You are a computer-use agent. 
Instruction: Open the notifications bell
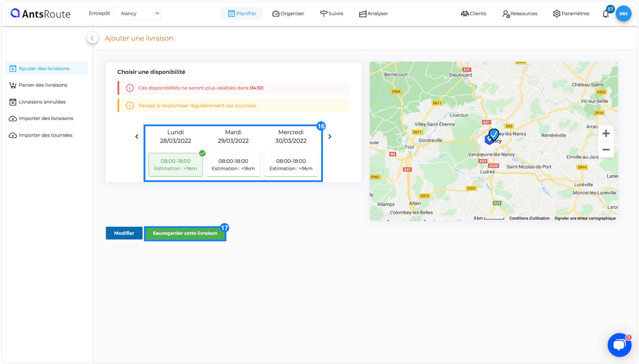[606, 14]
